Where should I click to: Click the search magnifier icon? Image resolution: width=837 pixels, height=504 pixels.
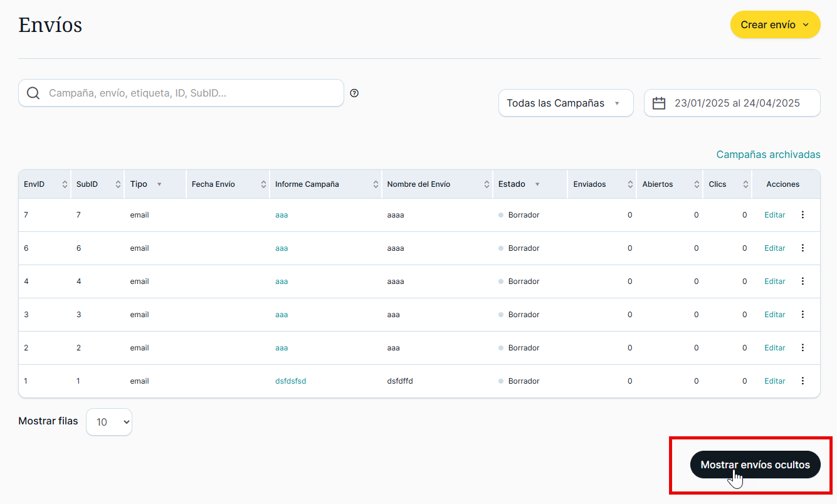[x=33, y=93]
